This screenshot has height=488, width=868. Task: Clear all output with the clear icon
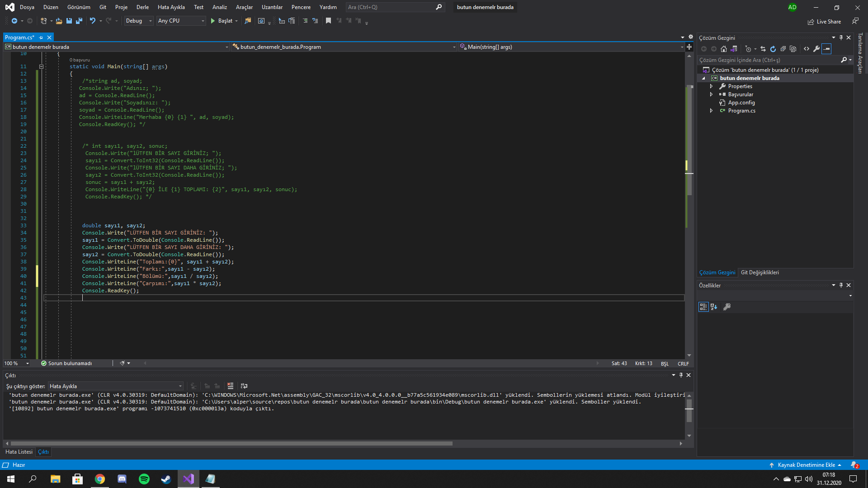(230, 386)
